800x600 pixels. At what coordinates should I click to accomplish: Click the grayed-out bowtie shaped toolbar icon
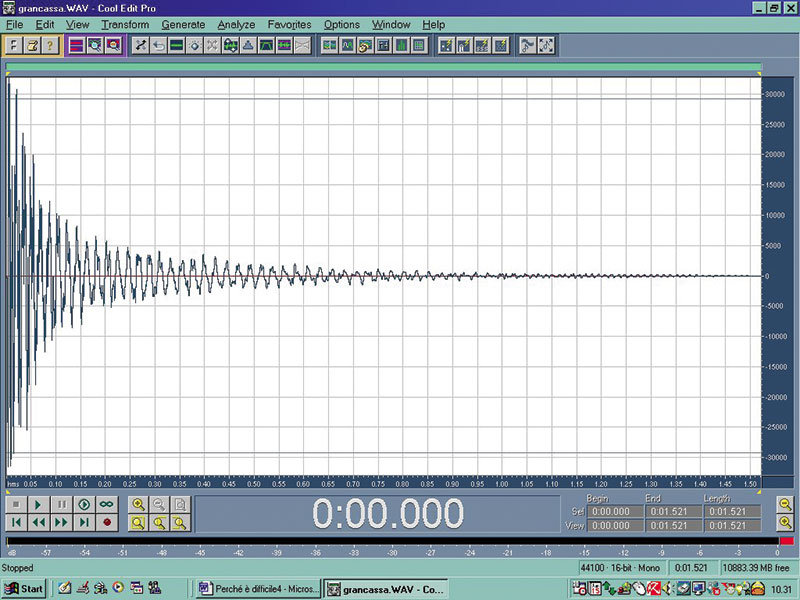(302, 46)
